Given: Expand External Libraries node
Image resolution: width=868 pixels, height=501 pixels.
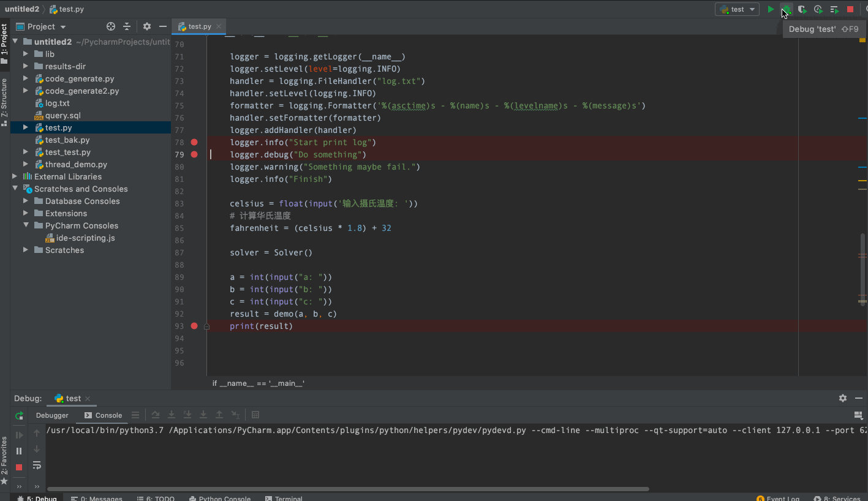Looking at the screenshot, I should click(x=15, y=176).
